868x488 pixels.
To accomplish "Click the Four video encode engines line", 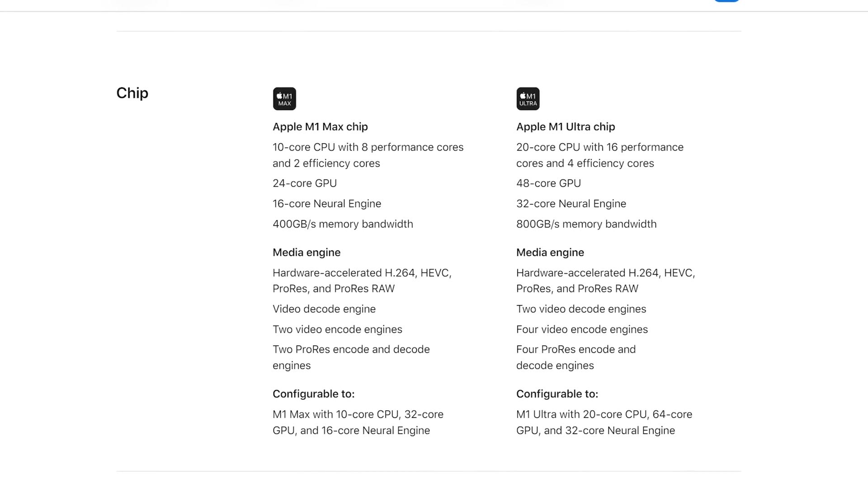I will [582, 329].
